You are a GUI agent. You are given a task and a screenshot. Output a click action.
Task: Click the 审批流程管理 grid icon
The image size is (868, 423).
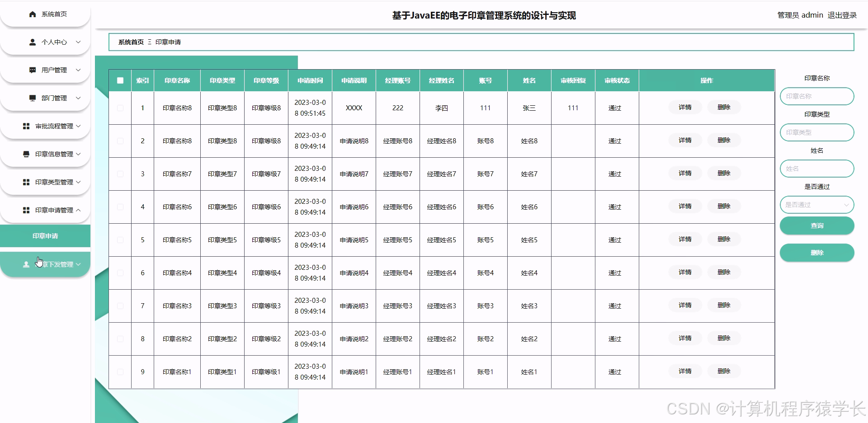pos(26,126)
